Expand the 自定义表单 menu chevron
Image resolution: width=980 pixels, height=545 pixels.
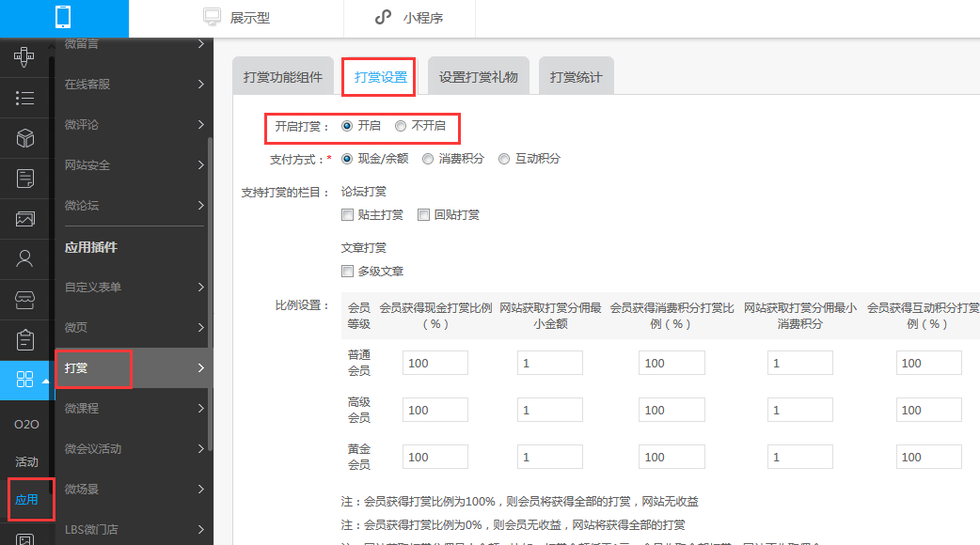pyautogui.click(x=200, y=288)
